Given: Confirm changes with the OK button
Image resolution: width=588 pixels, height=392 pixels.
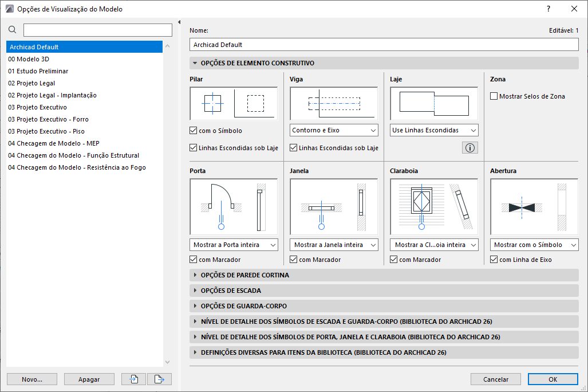Looking at the screenshot, I should point(552,379).
